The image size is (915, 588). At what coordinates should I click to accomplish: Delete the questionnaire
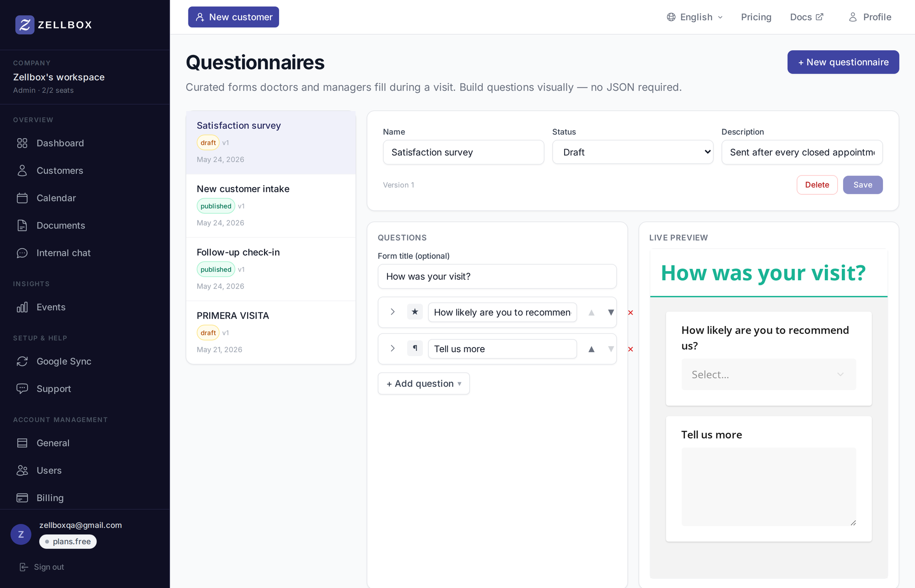point(817,185)
